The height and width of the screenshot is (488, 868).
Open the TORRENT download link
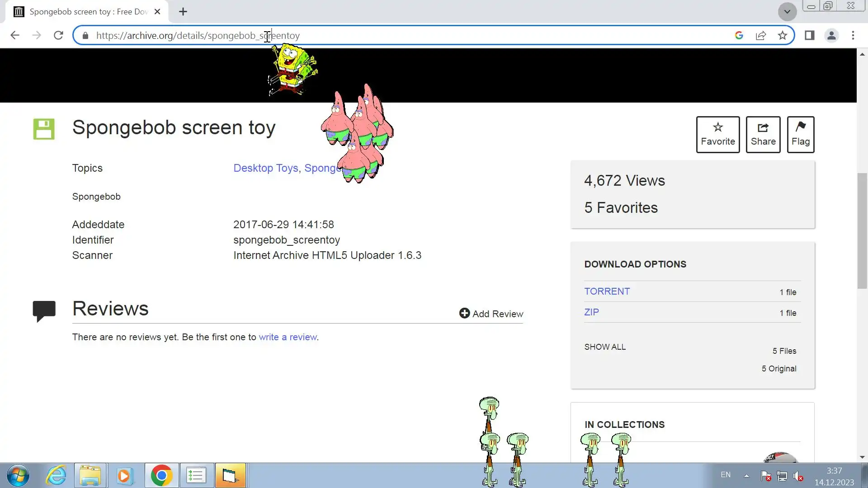coord(607,291)
